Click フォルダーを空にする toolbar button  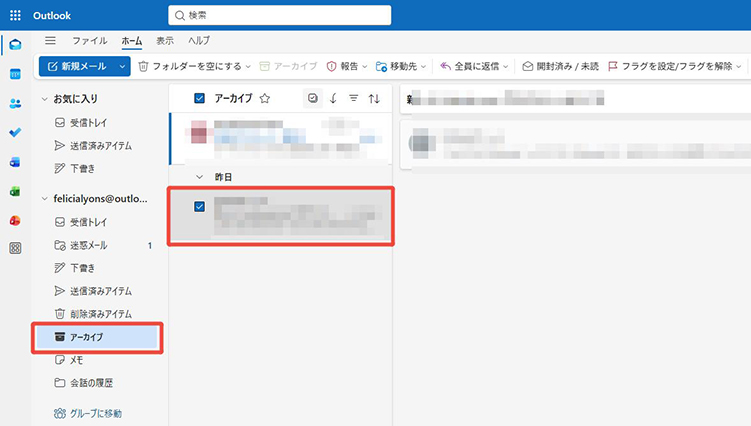[190, 66]
